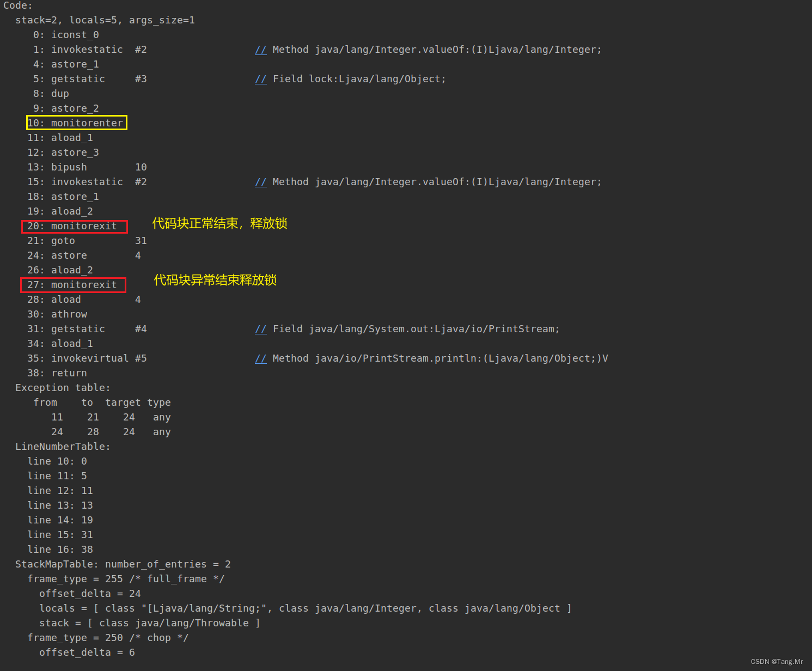Image resolution: width=812 pixels, height=671 pixels.
Task: Click the '0: iconst_0' line
Action: pyautogui.click(x=66, y=35)
